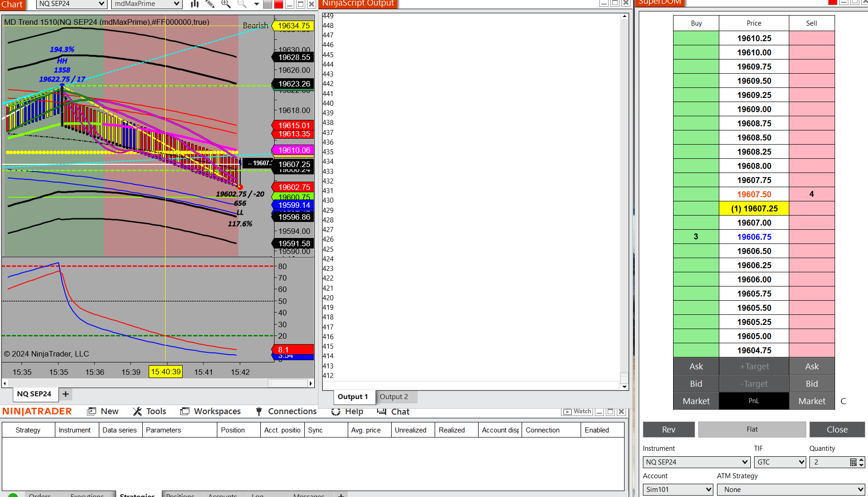868x497 pixels.
Task: Click the sell cell at price 19607.50
Action: pos(812,194)
